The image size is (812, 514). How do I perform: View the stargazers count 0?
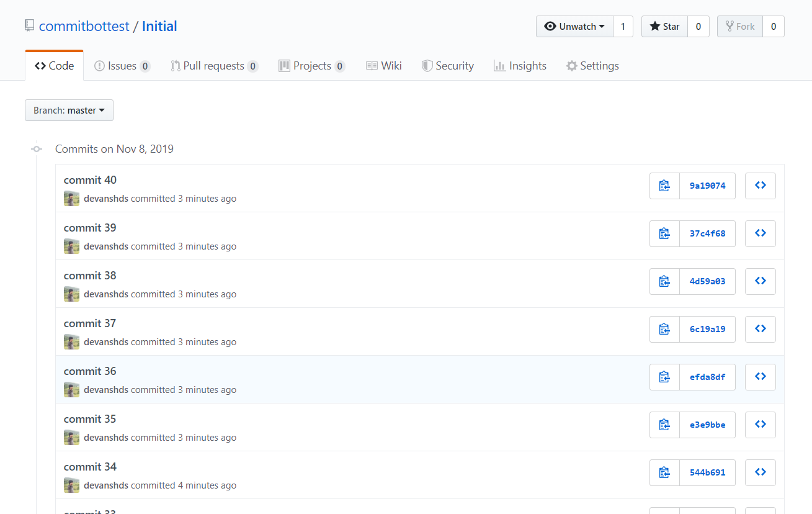click(698, 27)
